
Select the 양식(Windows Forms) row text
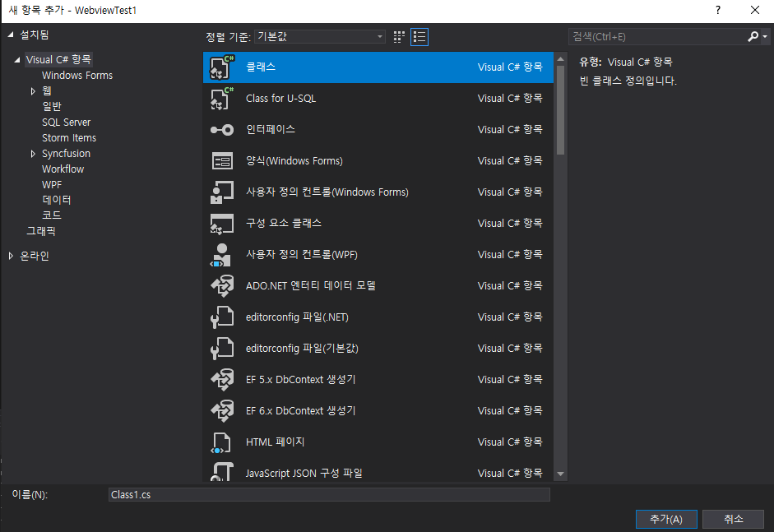coord(294,161)
